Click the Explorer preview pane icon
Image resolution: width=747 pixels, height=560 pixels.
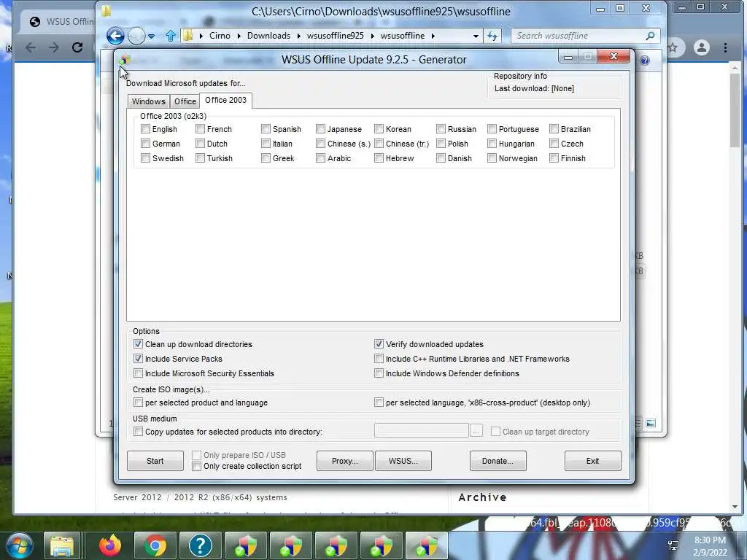point(650,423)
